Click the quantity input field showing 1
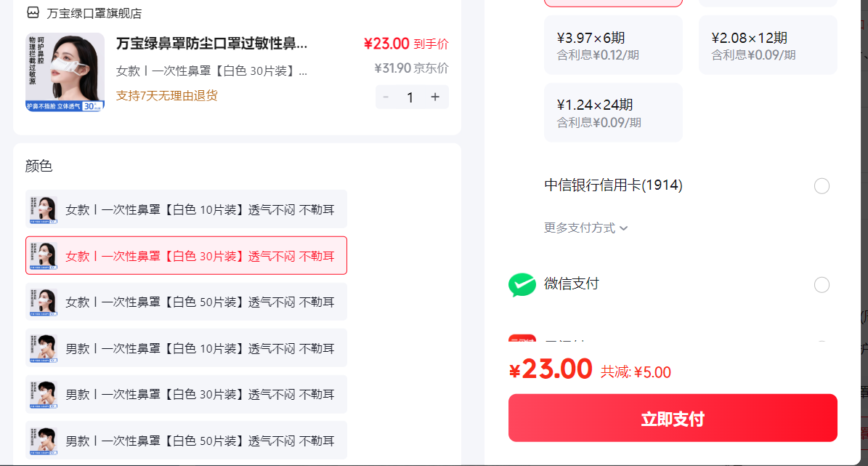 click(x=410, y=97)
